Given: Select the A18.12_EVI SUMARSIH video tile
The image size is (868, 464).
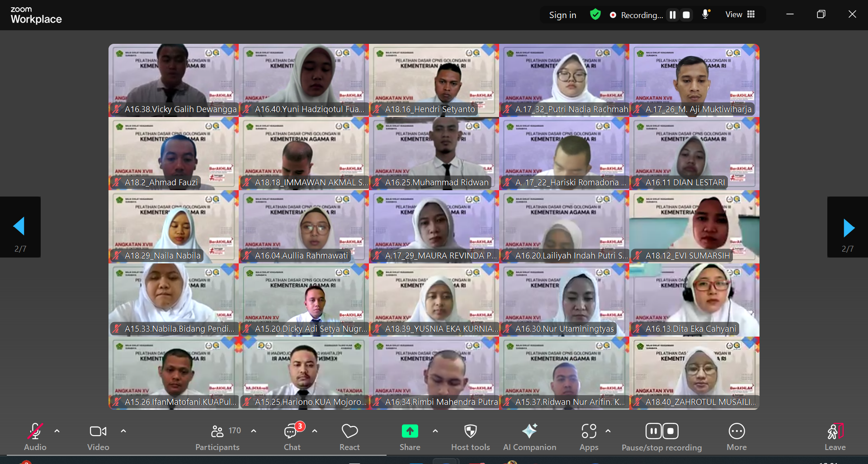Looking at the screenshot, I should [694, 227].
